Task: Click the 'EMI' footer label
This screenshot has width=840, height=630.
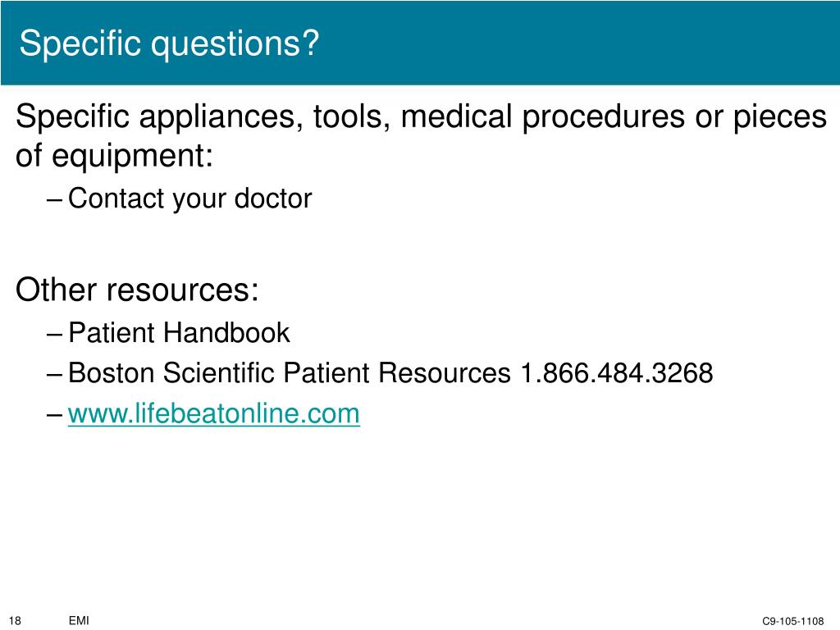Action: 79,620
